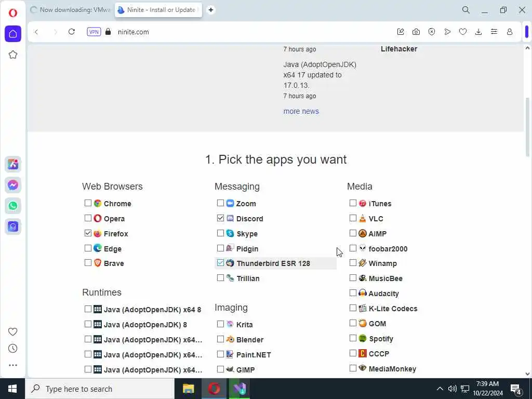532x399 pixels.
Task: Reload the ninite.com page
Action: tap(72, 32)
